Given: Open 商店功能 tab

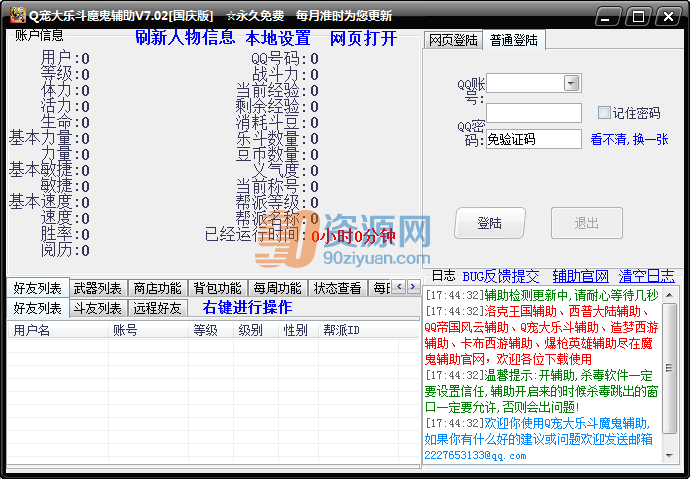Looking at the screenshot, I should tap(158, 289).
